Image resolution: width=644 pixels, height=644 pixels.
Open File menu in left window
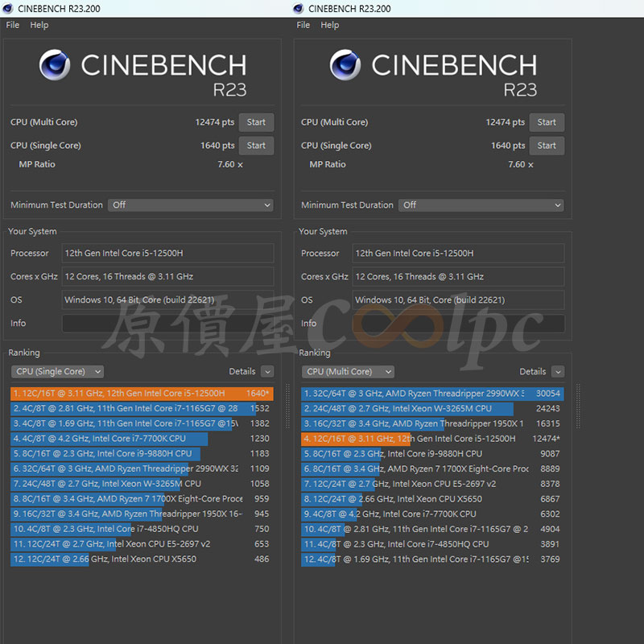pos(12,25)
